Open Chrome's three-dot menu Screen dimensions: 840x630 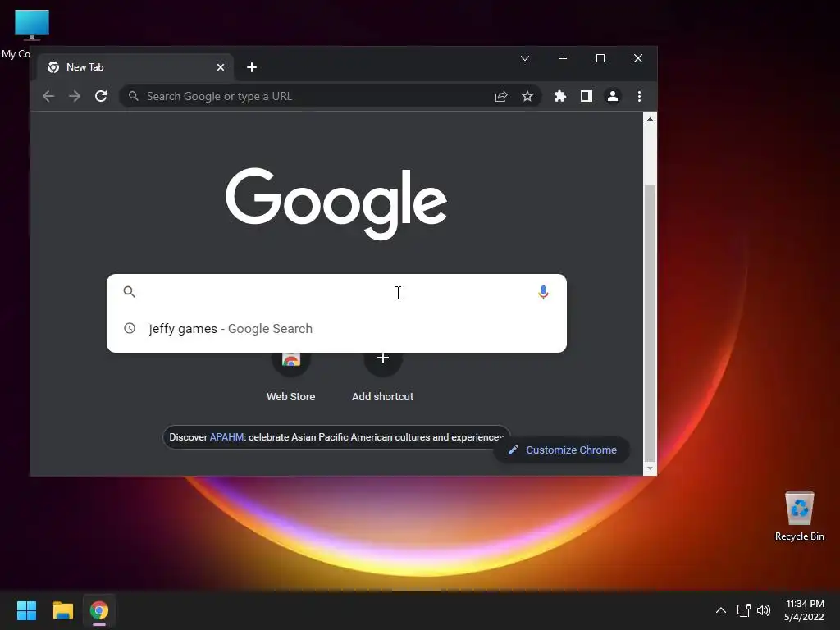pyautogui.click(x=639, y=96)
